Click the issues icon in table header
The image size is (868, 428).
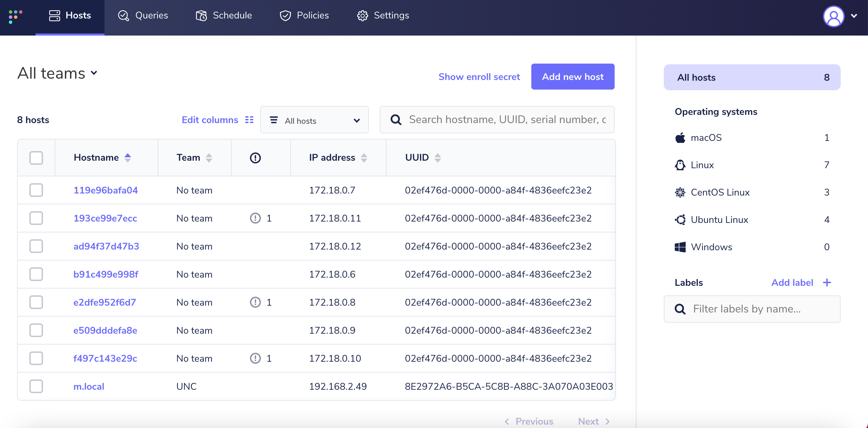[x=255, y=158]
